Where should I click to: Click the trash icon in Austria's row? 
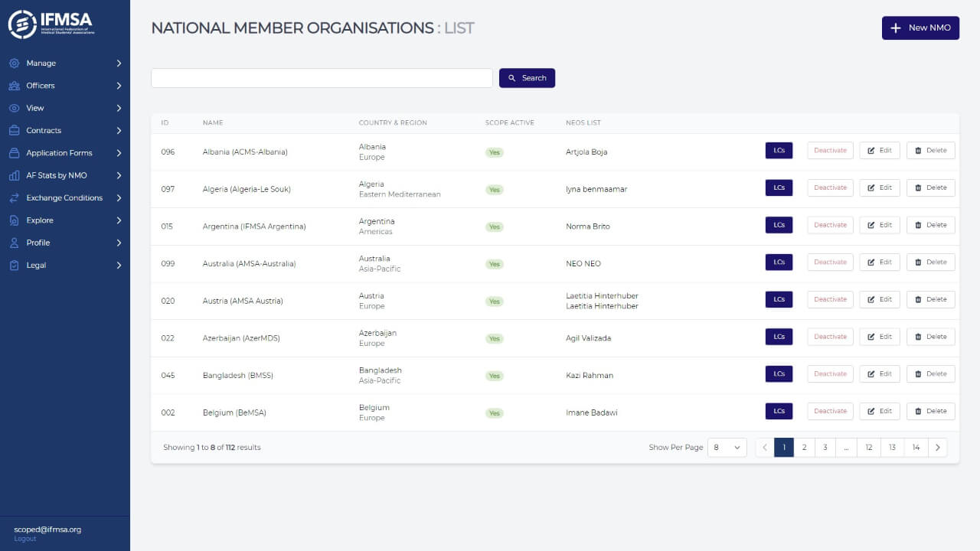click(x=919, y=299)
